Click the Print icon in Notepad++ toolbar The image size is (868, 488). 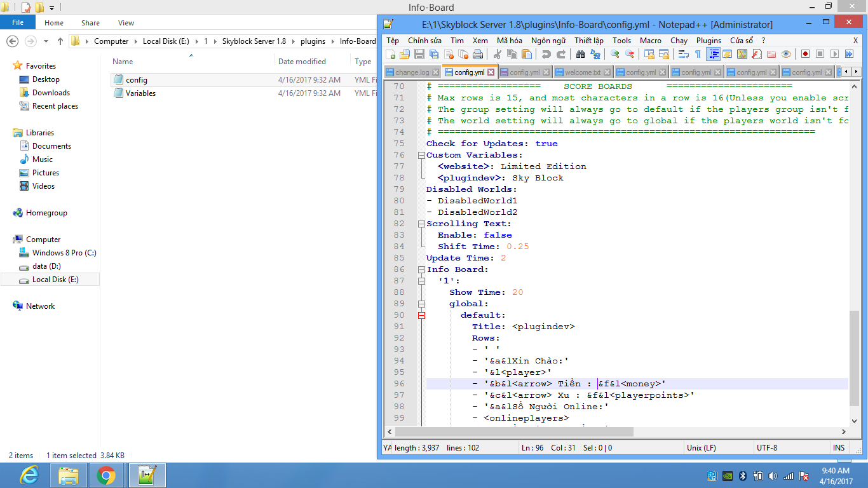coord(478,55)
